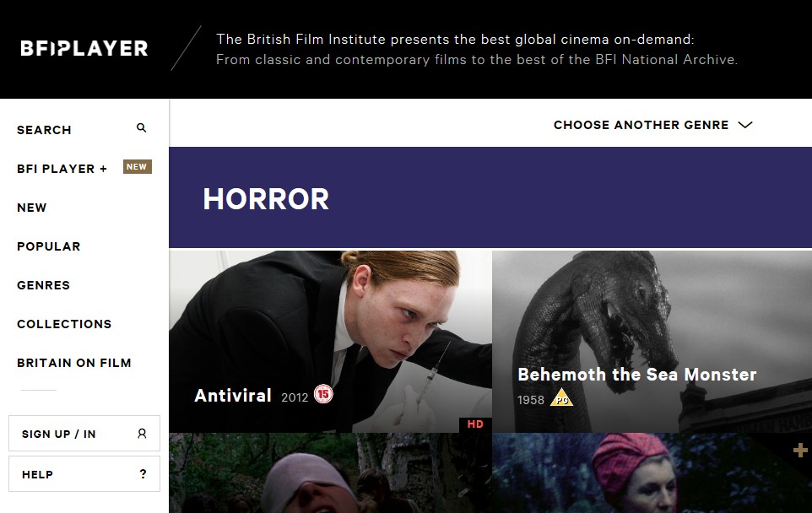
Task: Click the search magnifying glass icon
Action: [x=141, y=128]
